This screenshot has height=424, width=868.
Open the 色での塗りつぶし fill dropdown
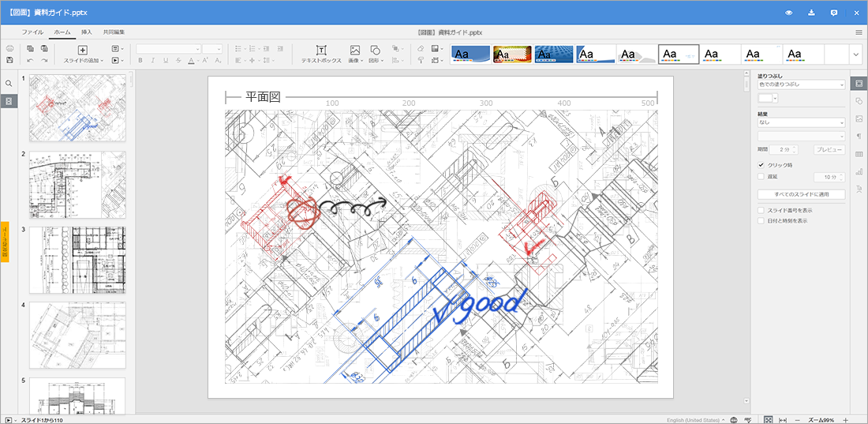(x=800, y=84)
